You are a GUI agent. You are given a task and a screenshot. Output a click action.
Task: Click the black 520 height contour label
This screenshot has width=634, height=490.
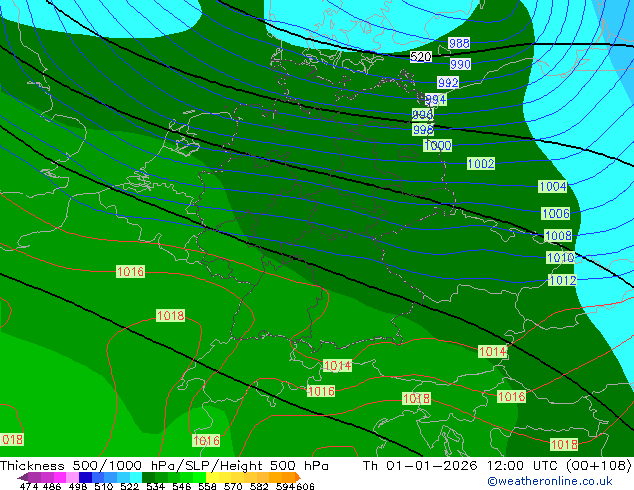(421, 57)
